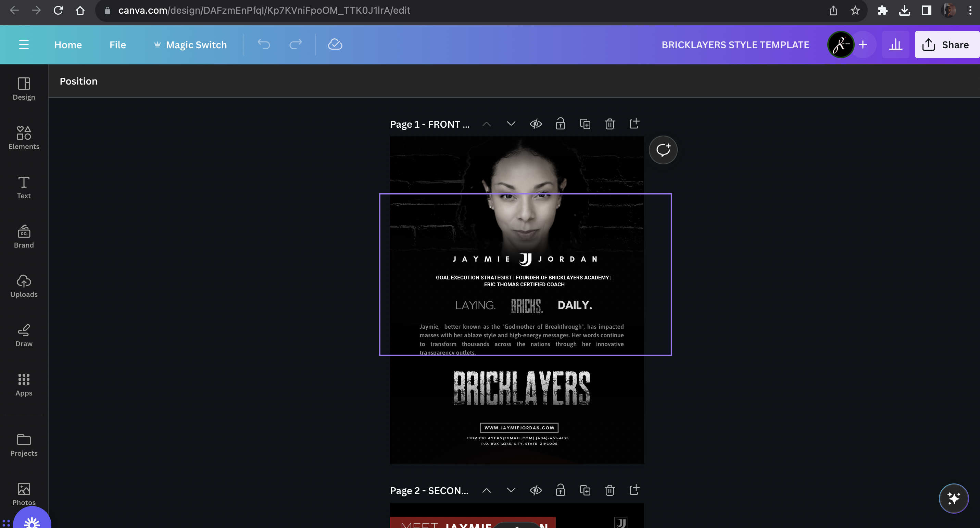Open the Position options
980x528 pixels.
coord(78,81)
